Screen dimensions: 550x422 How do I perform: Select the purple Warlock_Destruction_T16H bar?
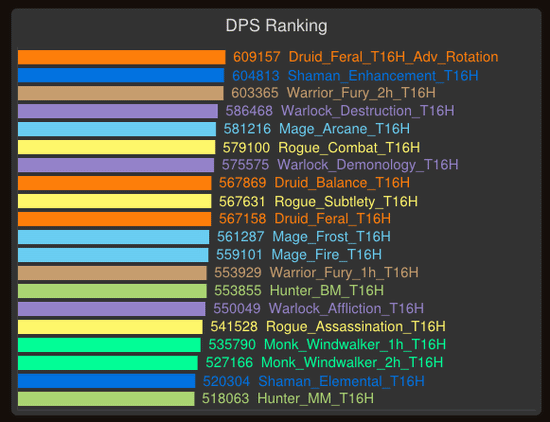pos(118,111)
